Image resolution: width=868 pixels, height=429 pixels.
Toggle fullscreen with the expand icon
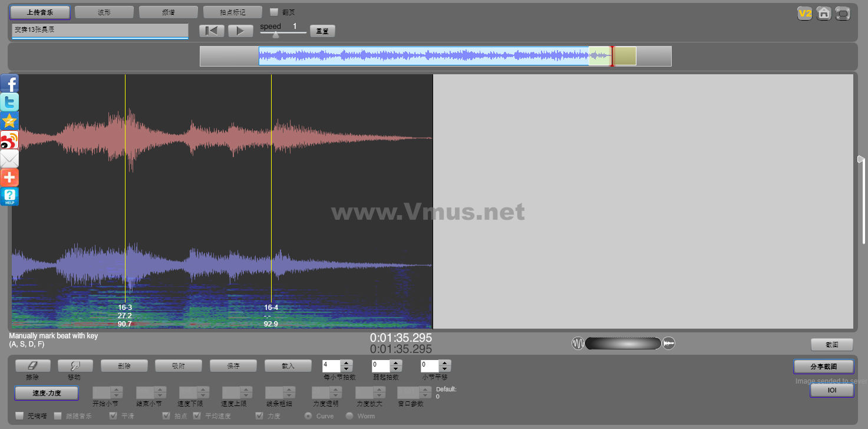[x=843, y=13]
